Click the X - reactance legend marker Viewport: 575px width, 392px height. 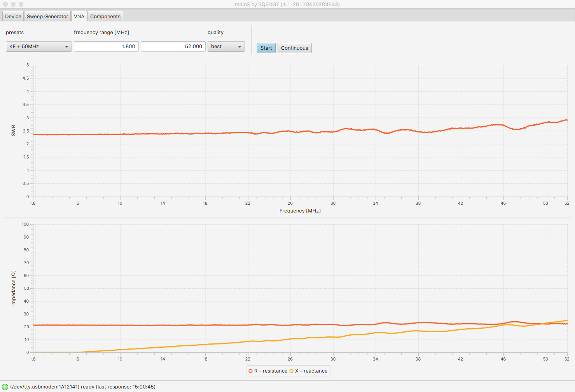coord(291,371)
